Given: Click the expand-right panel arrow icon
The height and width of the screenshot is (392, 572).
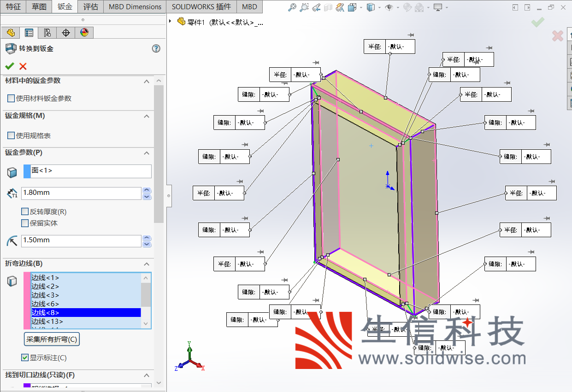Looking at the screenshot, I should tap(527, 7).
